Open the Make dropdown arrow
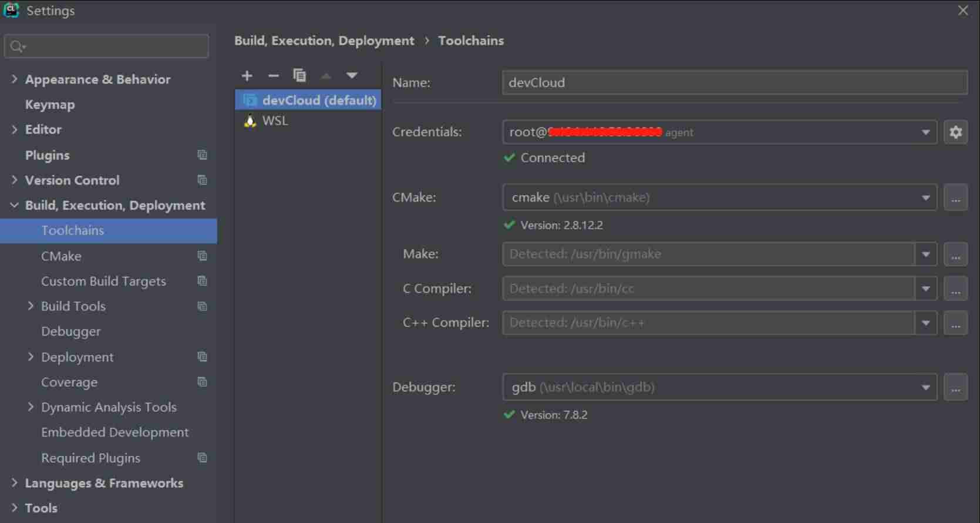This screenshot has width=980, height=523. [x=926, y=254]
